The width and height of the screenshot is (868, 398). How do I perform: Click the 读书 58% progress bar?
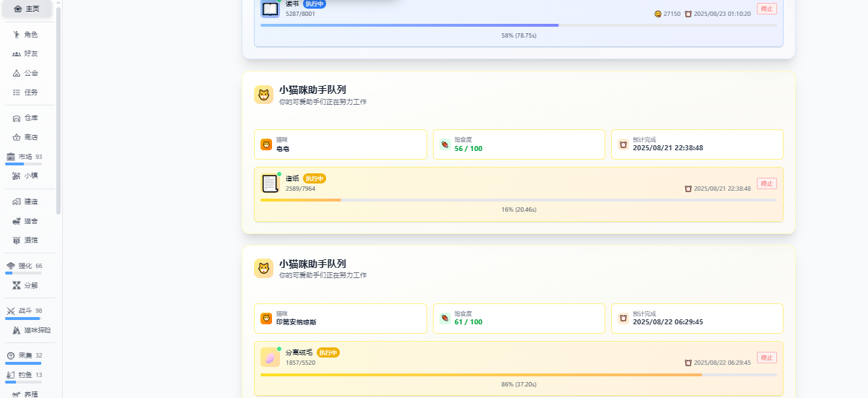pyautogui.click(x=519, y=25)
